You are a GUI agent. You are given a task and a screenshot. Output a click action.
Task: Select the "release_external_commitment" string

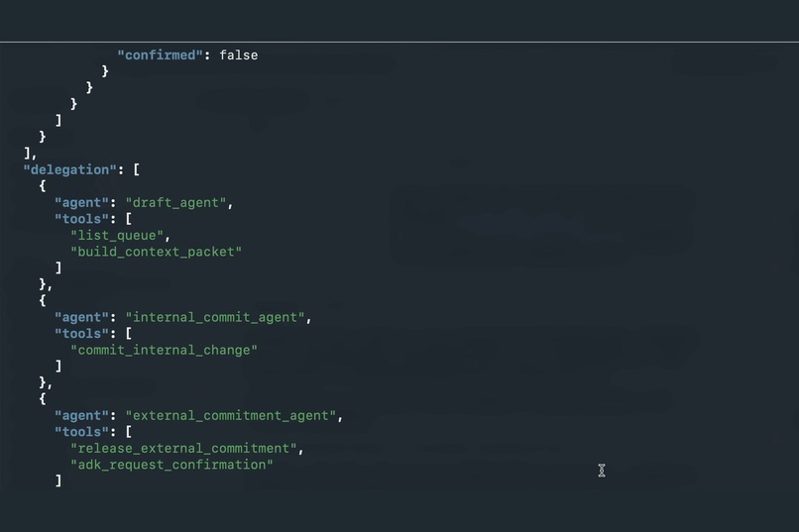click(183, 448)
